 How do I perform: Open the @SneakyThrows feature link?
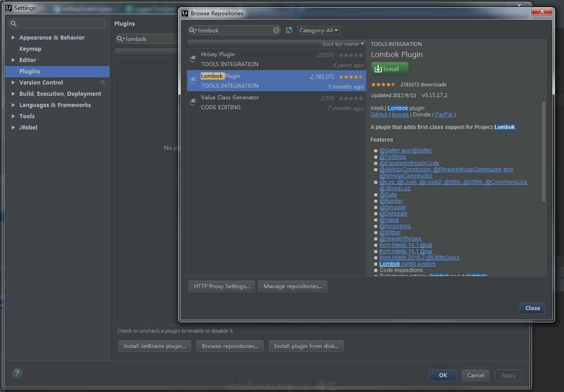(400, 239)
